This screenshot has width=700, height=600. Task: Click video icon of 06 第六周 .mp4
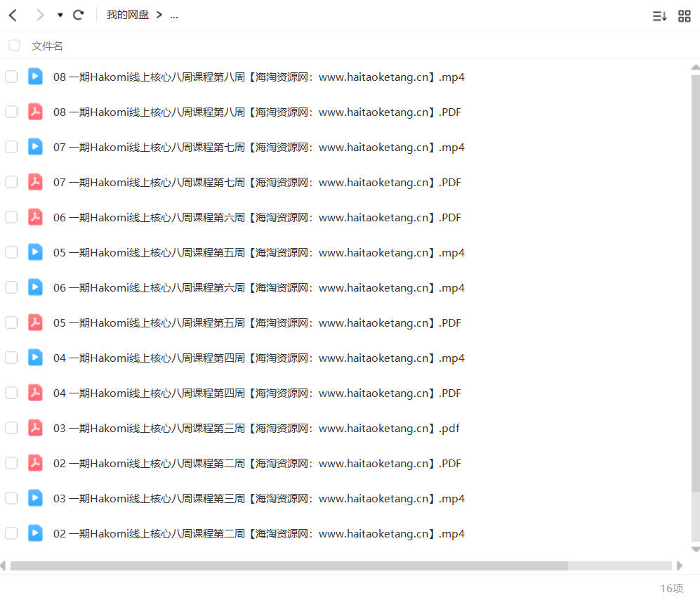click(x=35, y=287)
